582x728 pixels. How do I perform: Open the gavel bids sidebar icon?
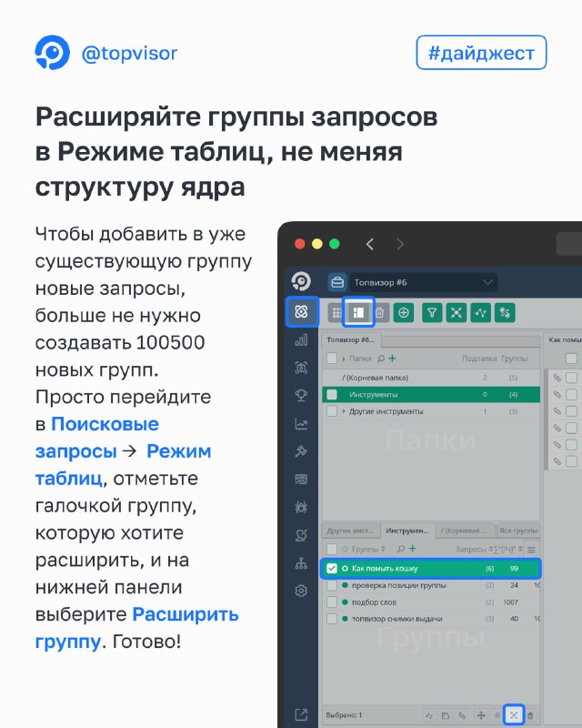click(x=301, y=451)
